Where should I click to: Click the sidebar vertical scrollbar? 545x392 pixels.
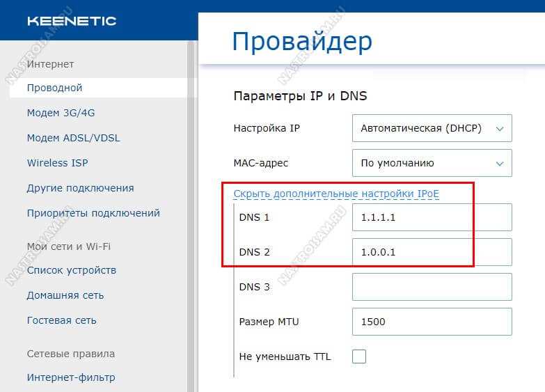click(191, 216)
